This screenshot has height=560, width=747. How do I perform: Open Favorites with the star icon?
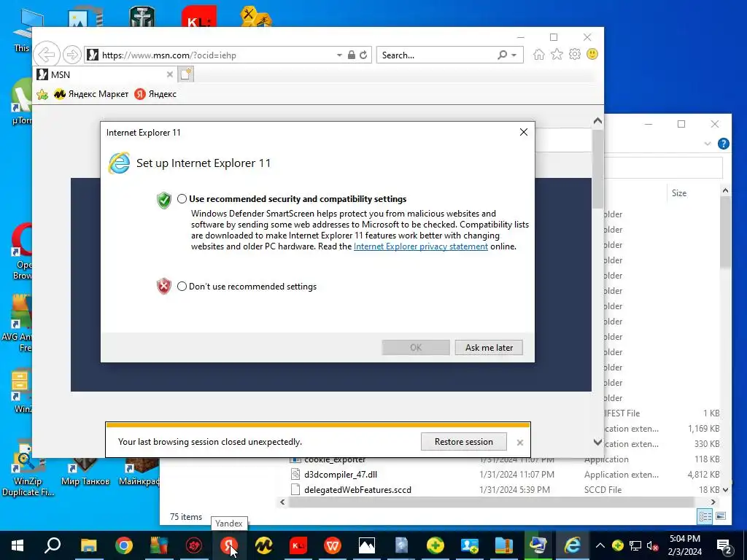(x=557, y=54)
